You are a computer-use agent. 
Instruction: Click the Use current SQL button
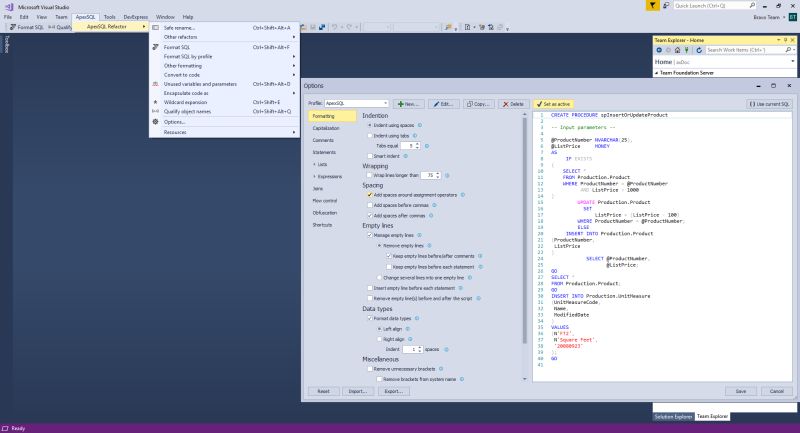click(x=769, y=104)
